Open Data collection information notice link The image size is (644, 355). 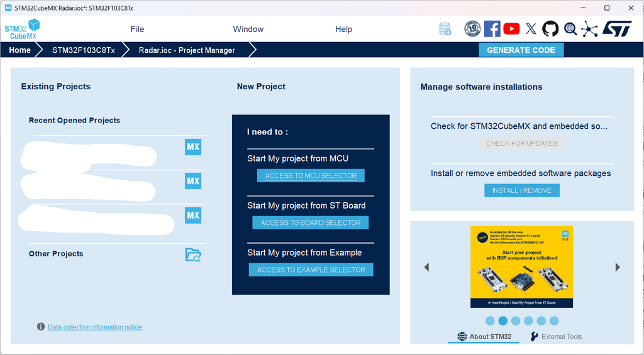(x=95, y=327)
